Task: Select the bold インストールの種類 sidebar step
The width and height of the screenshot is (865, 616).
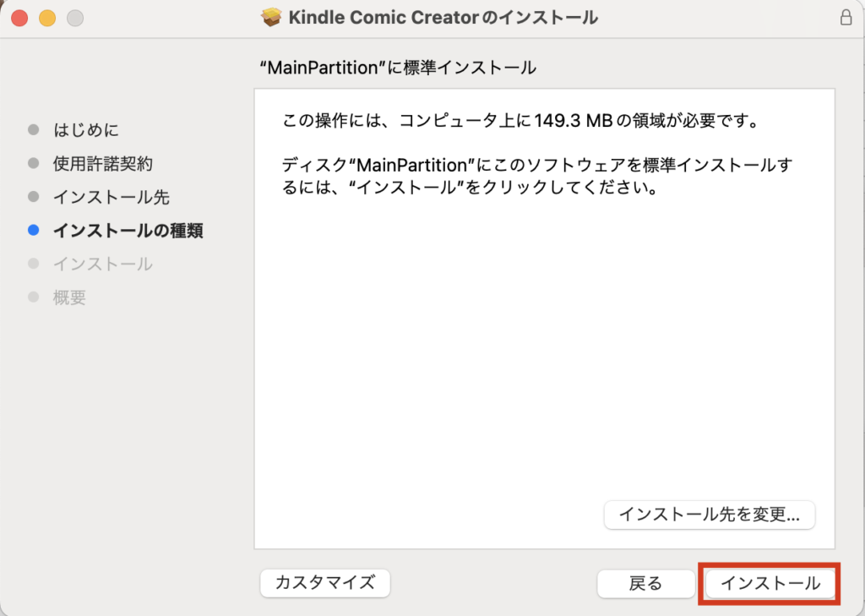Action: pos(128,230)
